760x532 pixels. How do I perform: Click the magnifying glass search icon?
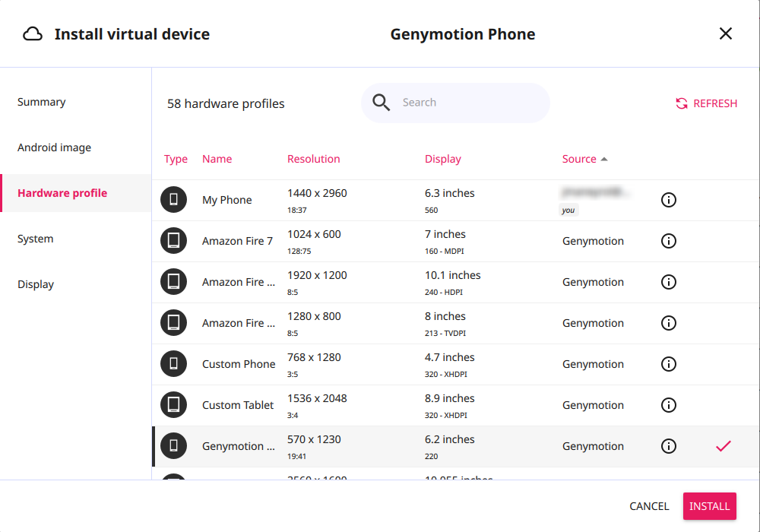[381, 103]
